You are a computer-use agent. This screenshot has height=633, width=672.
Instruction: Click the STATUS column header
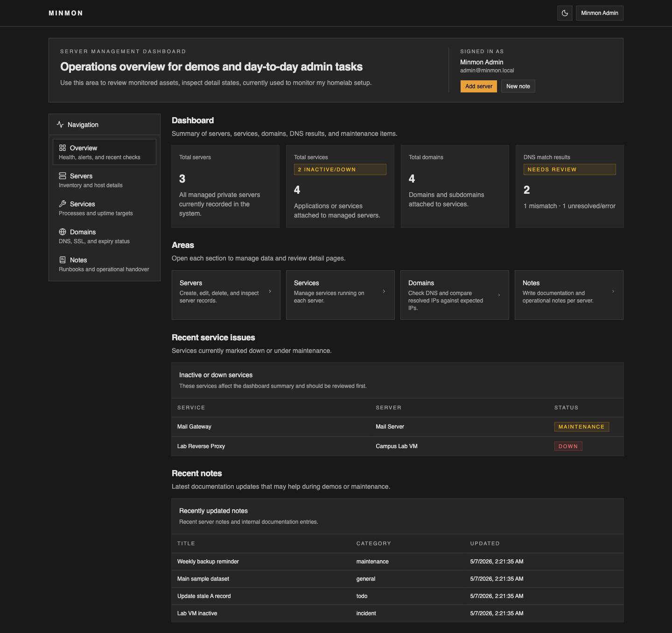(x=566, y=408)
